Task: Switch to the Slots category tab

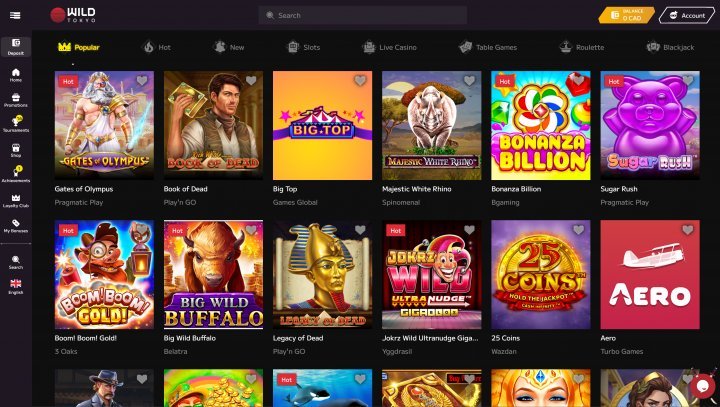Action: coord(303,47)
